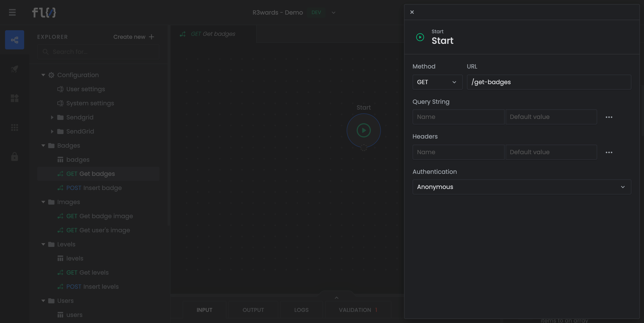Close the Start side panel
644x323 pixels.
pos(412,12)
